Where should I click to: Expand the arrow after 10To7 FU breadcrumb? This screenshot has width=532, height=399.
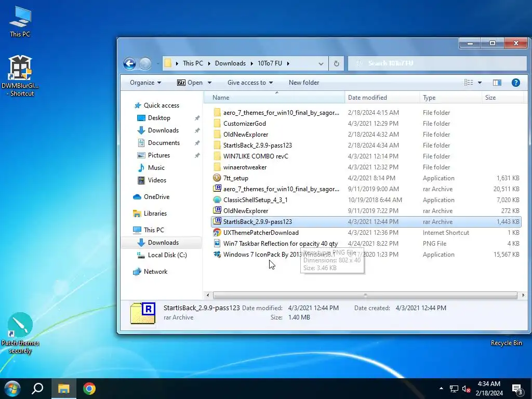pos(288,63)
